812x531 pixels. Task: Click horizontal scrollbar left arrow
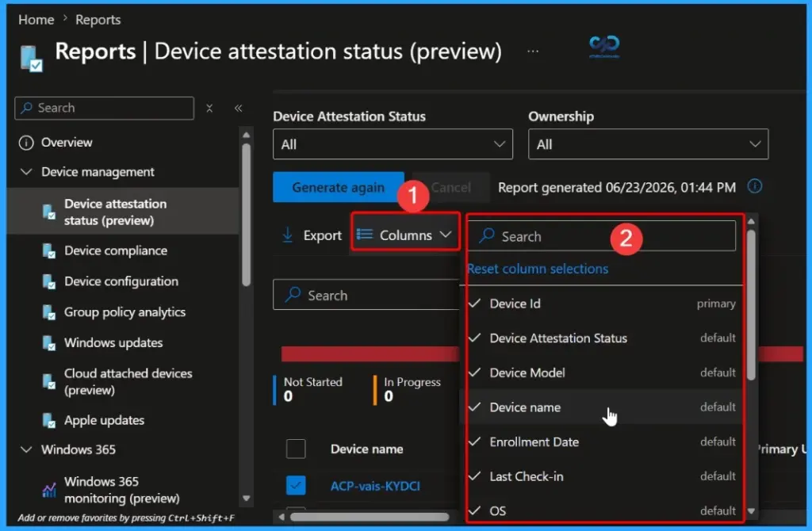[x=282, y=517]
